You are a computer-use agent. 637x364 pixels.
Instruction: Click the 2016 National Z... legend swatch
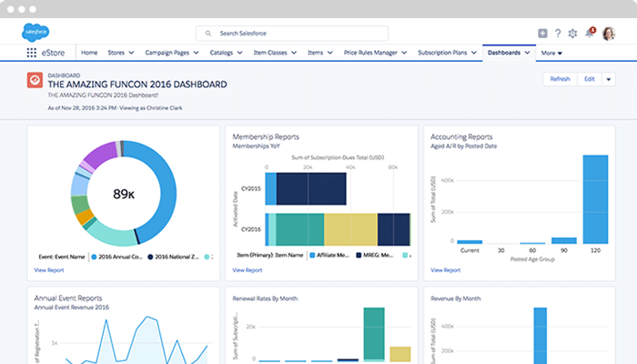click(150, 257)
